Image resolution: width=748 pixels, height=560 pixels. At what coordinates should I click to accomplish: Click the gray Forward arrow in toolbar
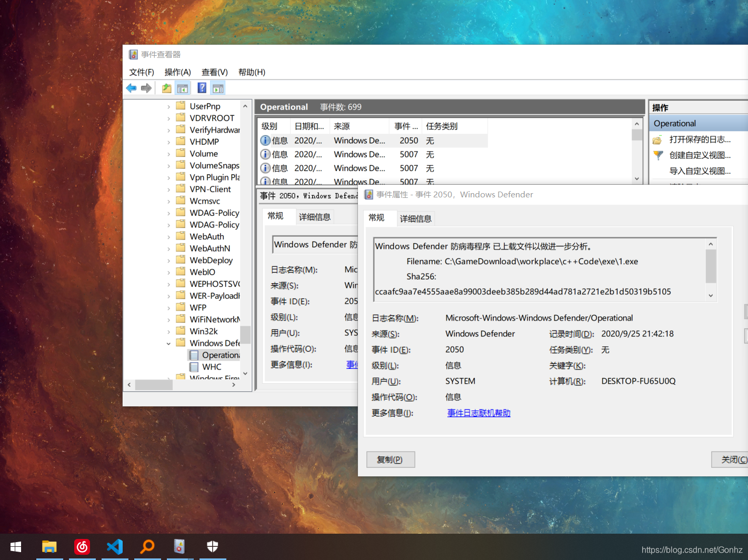pyautogui.click(x=146, y=88)
